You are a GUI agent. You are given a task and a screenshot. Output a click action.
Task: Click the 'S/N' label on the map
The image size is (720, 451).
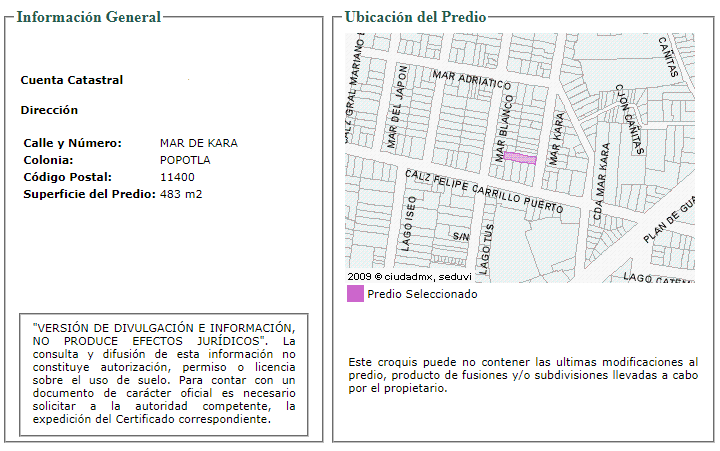point(461,237)
